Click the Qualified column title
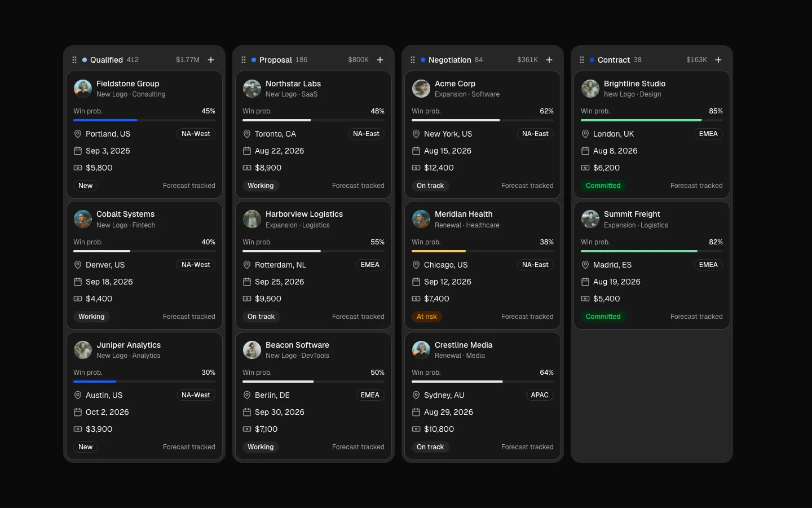The height and width of the screenshot is (508, 812). pyautogui.click(x=107, y=60)
